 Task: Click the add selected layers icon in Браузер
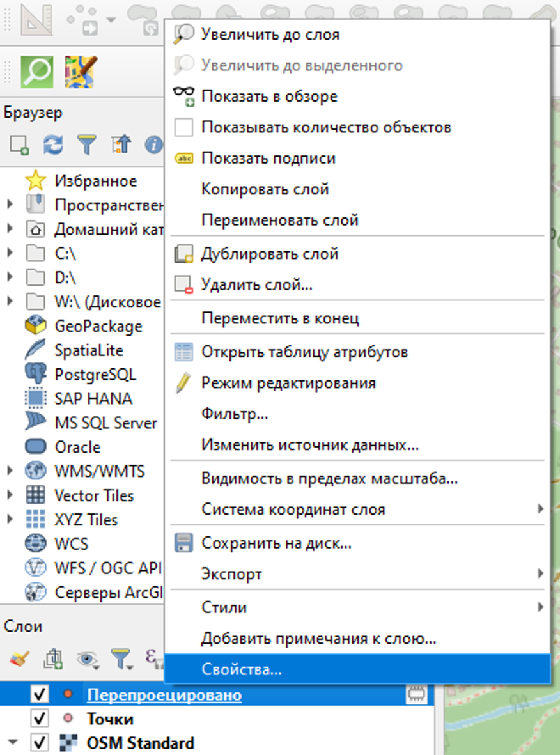click(x=19, y=145)
